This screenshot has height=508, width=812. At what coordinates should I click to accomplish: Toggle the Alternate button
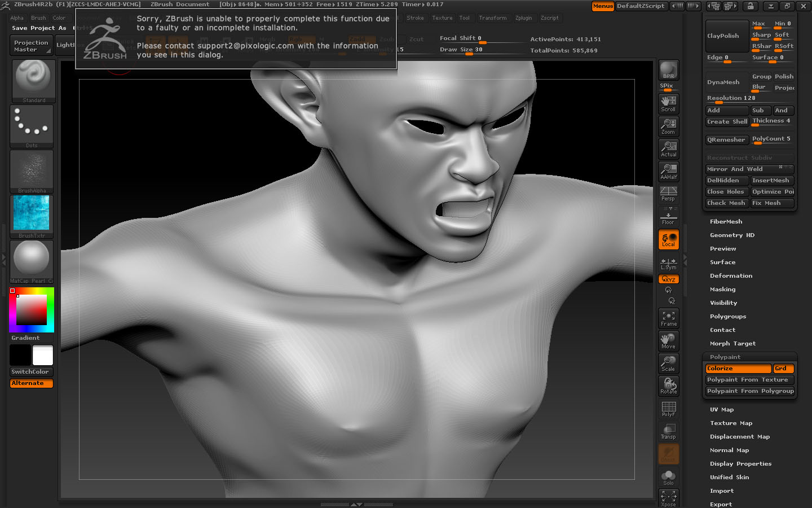(32, 383)
